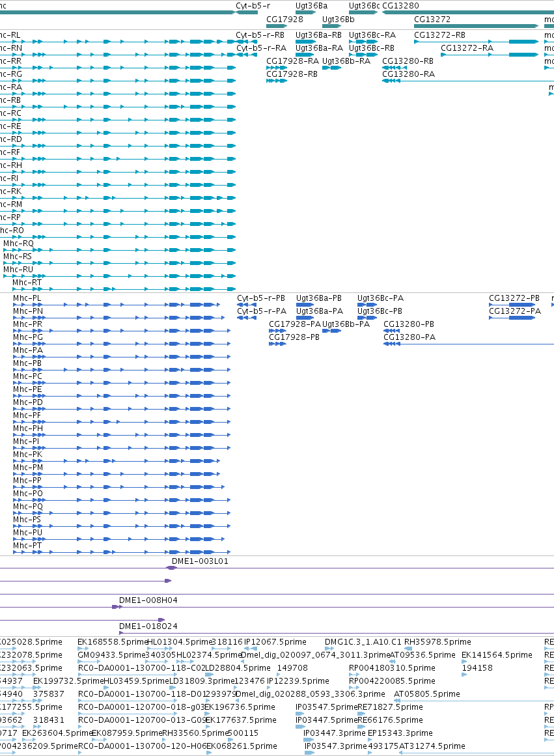
Task: Click protein CG17928-PB label
Action: pyautogui.click(x=294, y=337)
